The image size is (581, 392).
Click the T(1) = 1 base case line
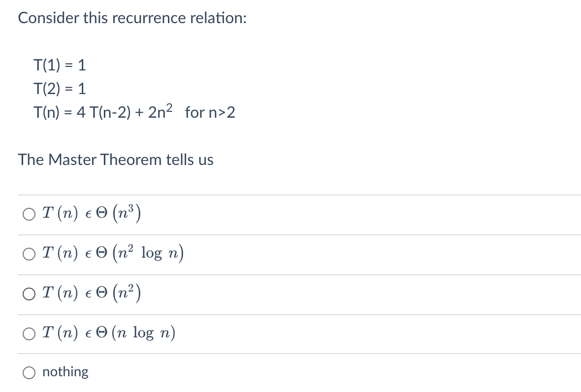click(60, 65)
